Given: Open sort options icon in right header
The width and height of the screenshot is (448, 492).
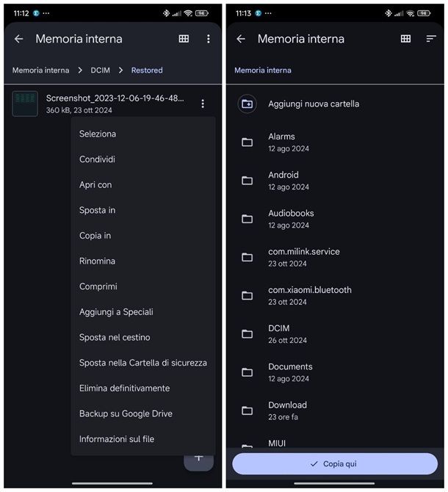Looking at the screenshot, I should [431, 39].
